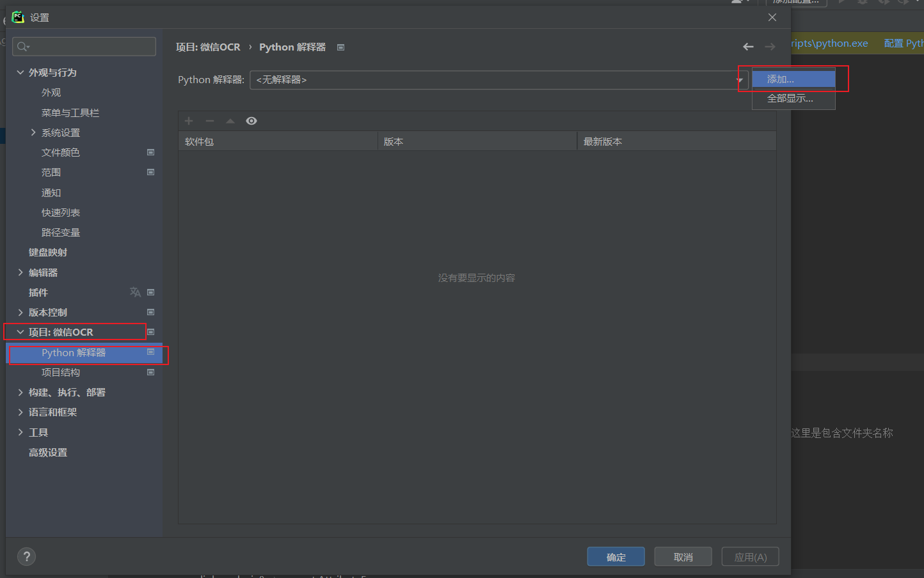Expand the 系统设置 node

pos(33,132)
